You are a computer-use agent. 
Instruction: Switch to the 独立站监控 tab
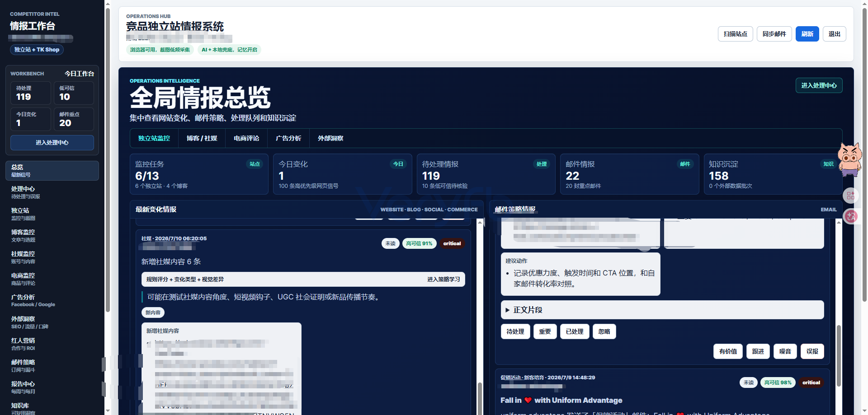(x=154, y=138)
